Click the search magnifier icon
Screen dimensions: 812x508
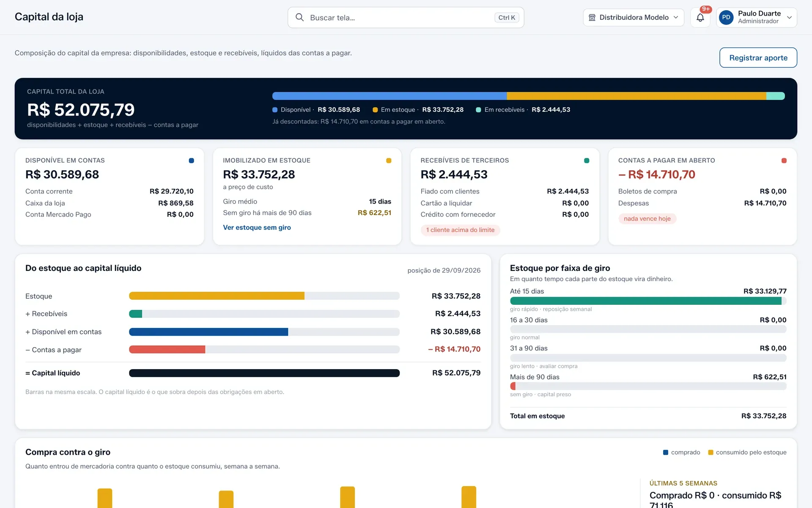coord(299,17)
